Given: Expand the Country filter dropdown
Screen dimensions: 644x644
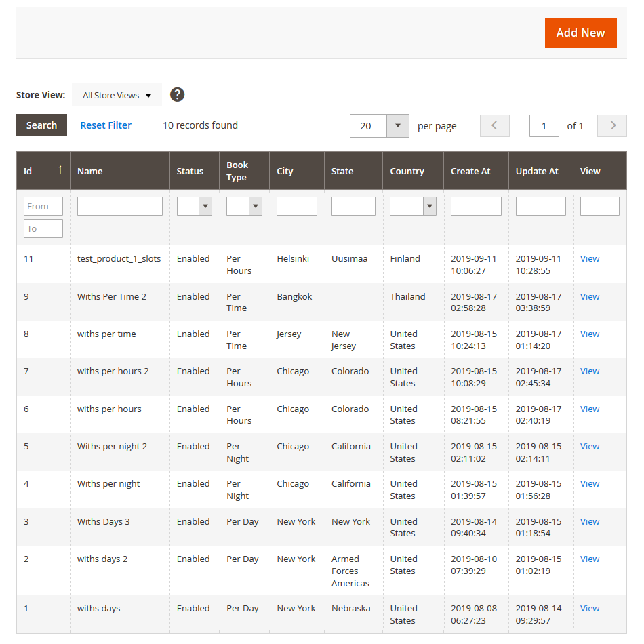Looking at the screenshot, I should tap(429, 206).
